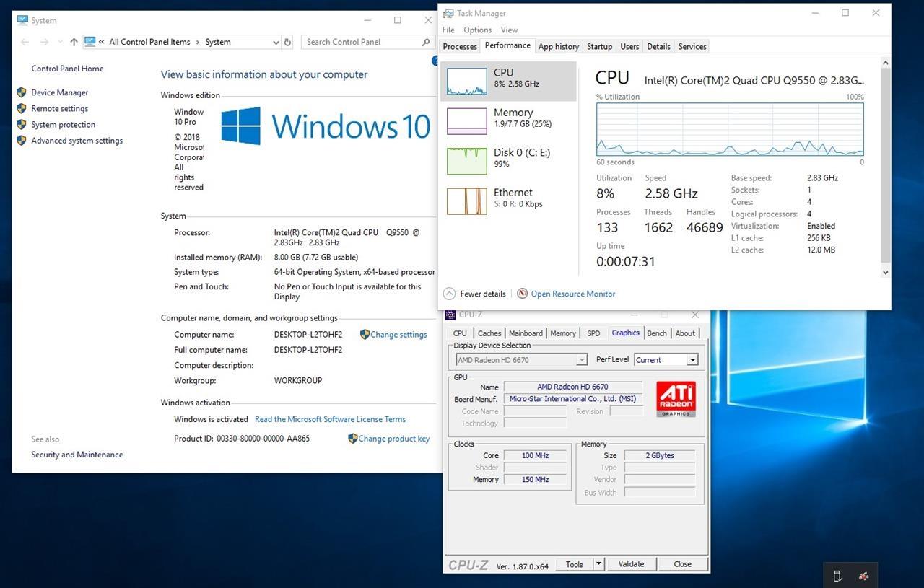
Task: Click the Validate button in CPU-Z
Action: 631,564
